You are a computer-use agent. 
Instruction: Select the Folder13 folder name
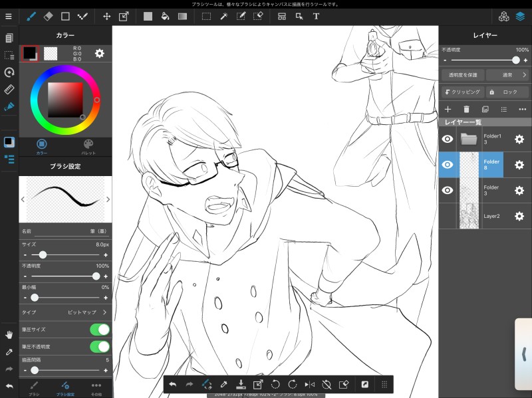(x=492, y=139)
